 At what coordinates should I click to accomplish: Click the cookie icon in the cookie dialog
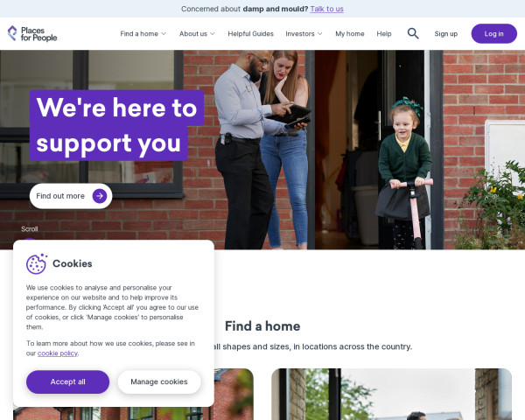pyautogui.click(x=37, y=263)
